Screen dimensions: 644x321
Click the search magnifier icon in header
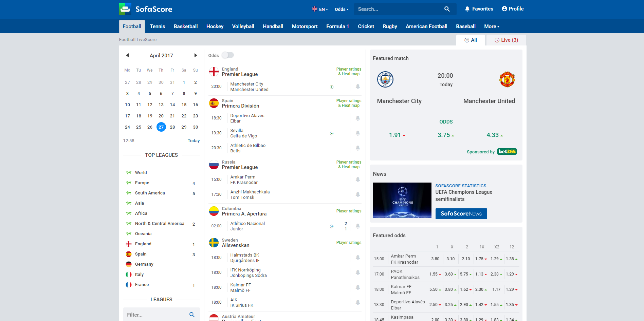(x=447, y=9)
